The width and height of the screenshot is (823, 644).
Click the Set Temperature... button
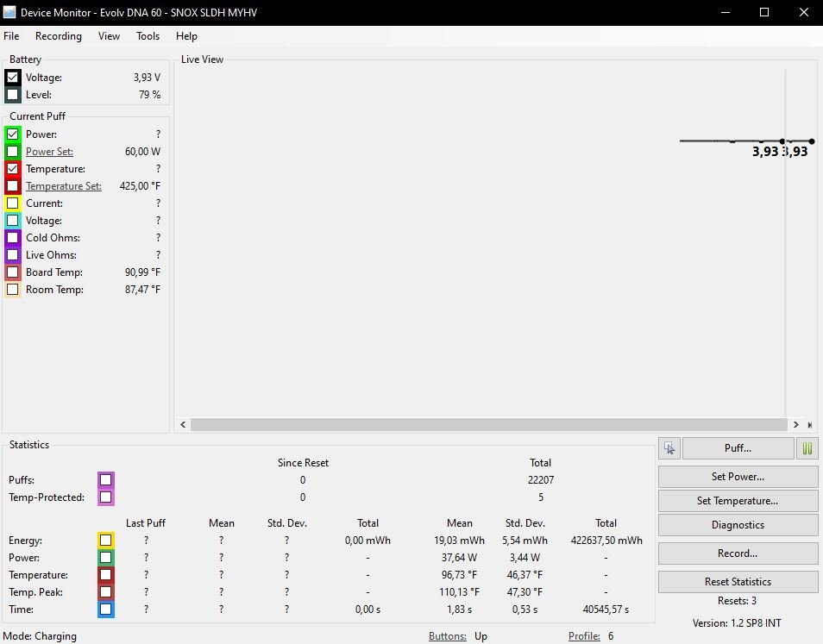click(x=738, y=501)
